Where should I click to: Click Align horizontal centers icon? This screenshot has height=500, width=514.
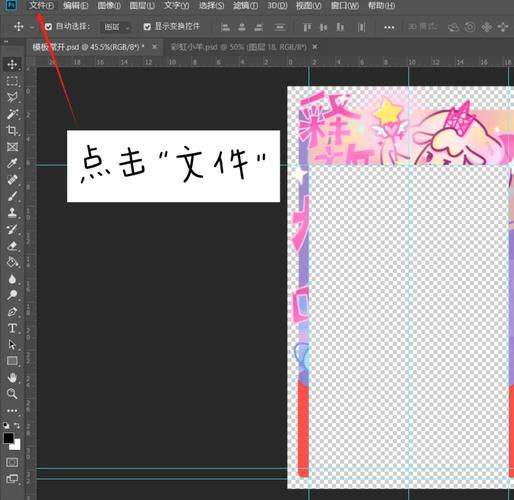point(242,27)
